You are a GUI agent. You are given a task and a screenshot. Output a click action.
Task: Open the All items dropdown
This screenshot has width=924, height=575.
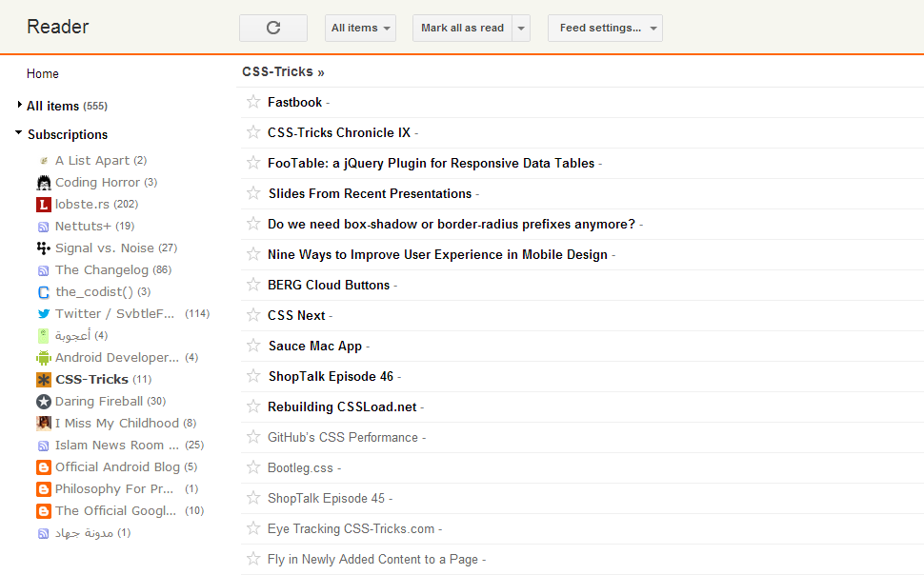[x=360, y=28]
